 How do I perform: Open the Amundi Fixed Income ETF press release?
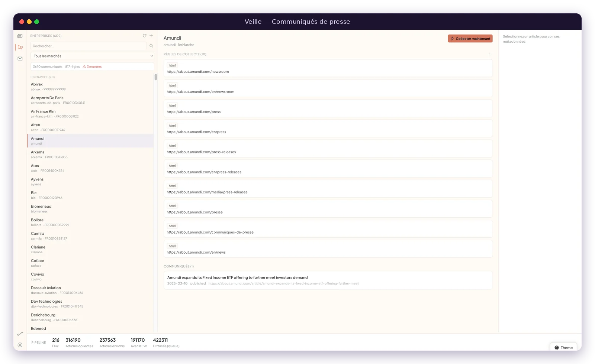pos(328,280)
